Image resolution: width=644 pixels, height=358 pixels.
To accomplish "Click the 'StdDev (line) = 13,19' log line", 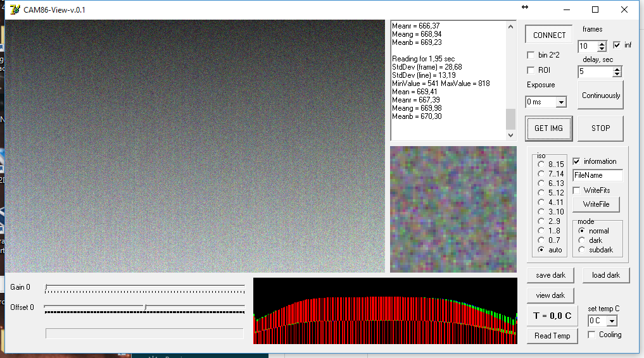I will [x=424, y=75].
